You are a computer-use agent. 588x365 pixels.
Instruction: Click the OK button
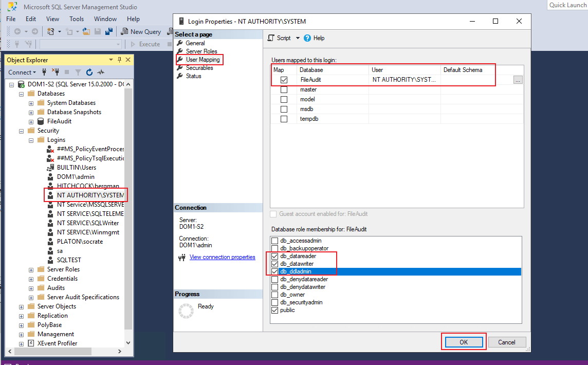[x=464, y=342]
